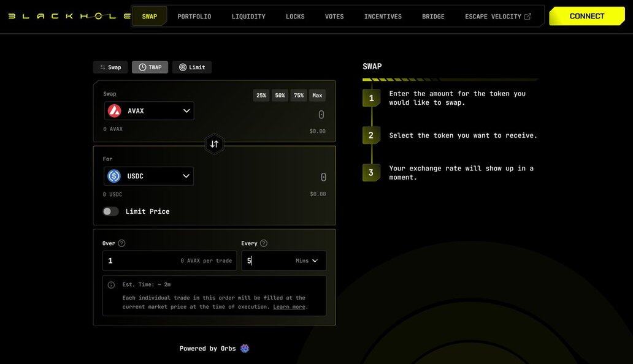Click the USDC token logo icon
This screenshot has width=633, height=364.
(x=114, y=176)
